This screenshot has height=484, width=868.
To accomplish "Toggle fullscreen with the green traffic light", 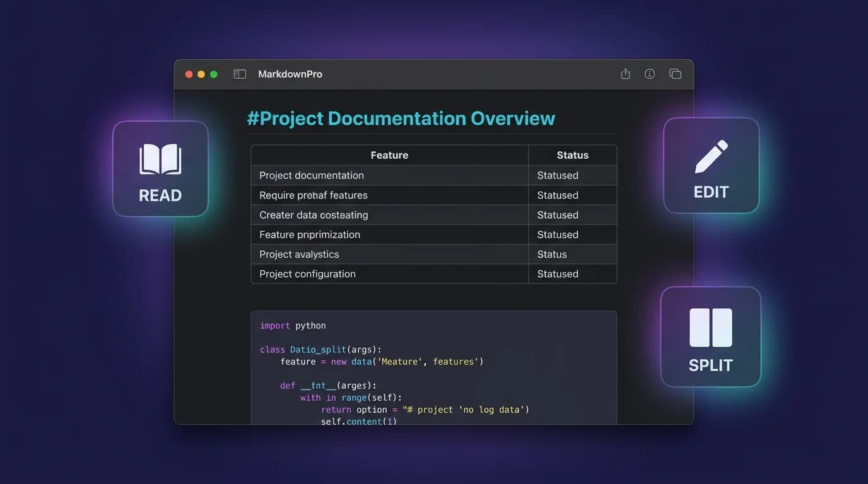I will pos(213,73).
